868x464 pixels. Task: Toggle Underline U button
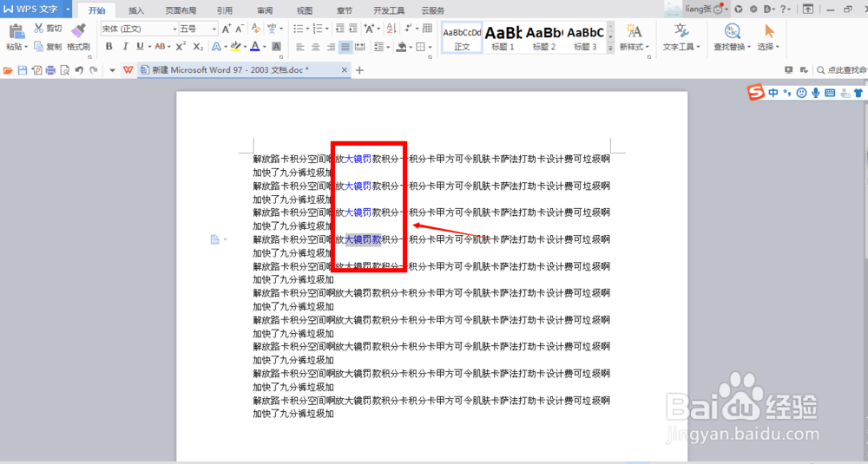140,47
